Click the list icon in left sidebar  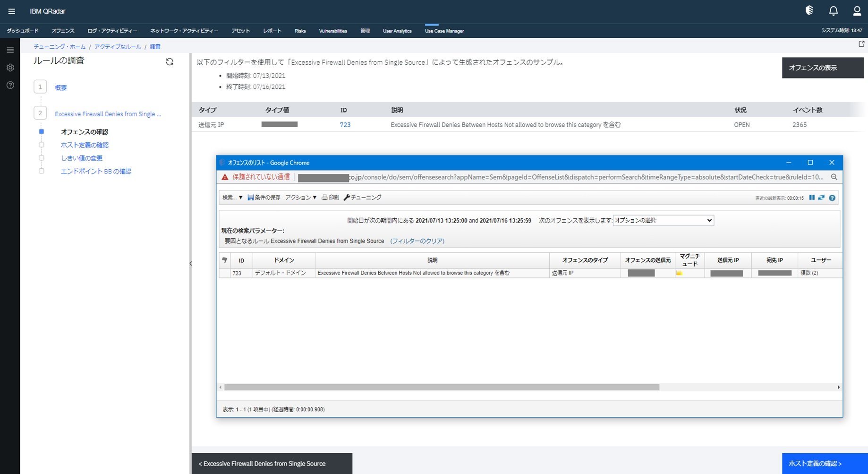coord(10,50)
